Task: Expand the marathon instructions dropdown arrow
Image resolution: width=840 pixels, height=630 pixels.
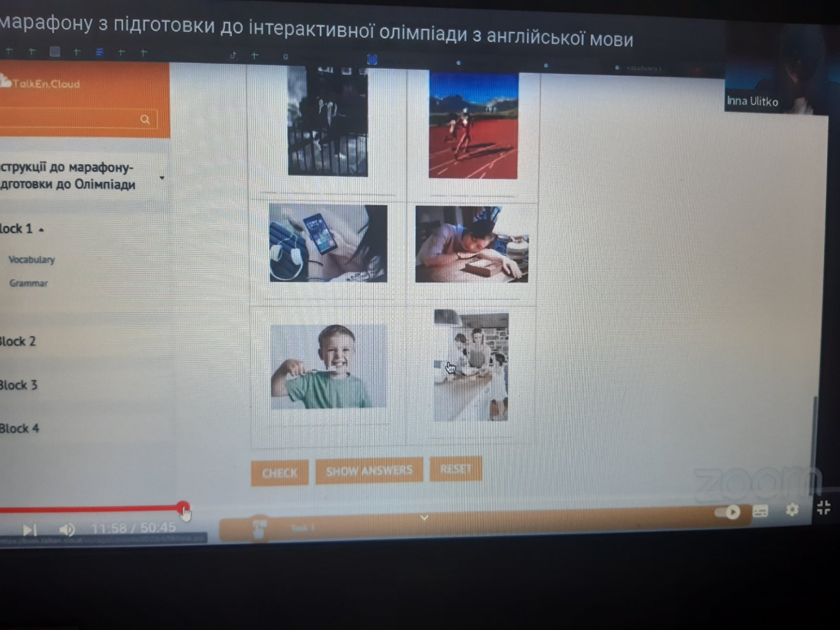Action: click(162, 177)
